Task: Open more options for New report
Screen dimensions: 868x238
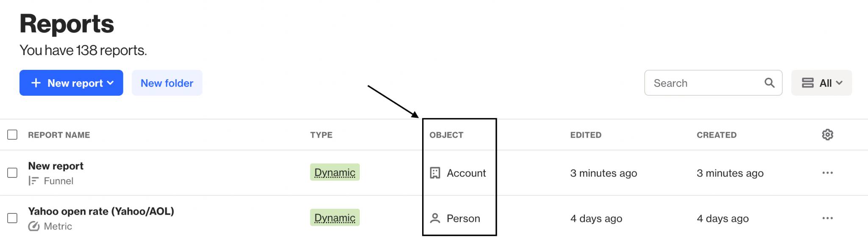Action: tap(827, 173)
